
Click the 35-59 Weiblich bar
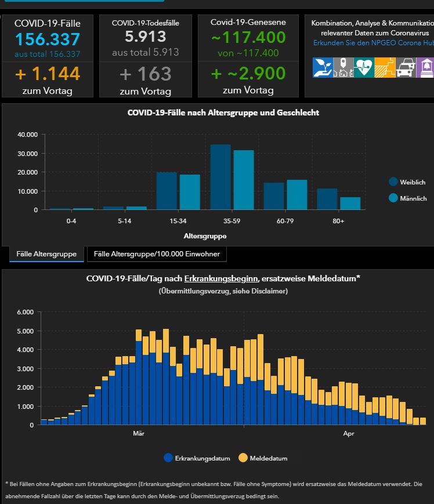pos(220,177)
